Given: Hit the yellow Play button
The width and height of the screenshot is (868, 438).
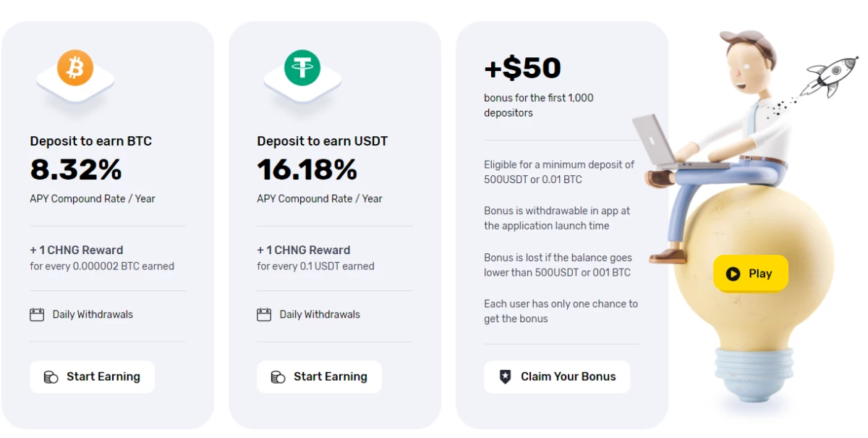Looking at the screenshot, I should tap(750, 274).
